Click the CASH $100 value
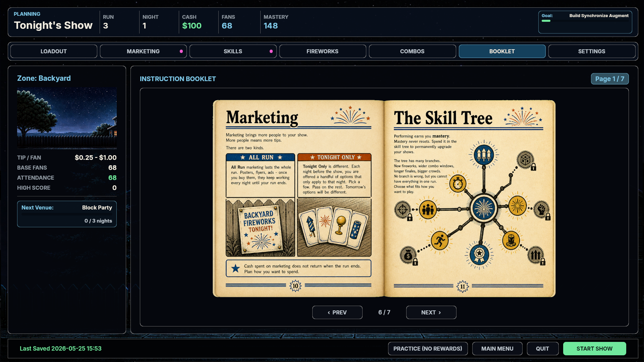 click(x=192, y=26)
